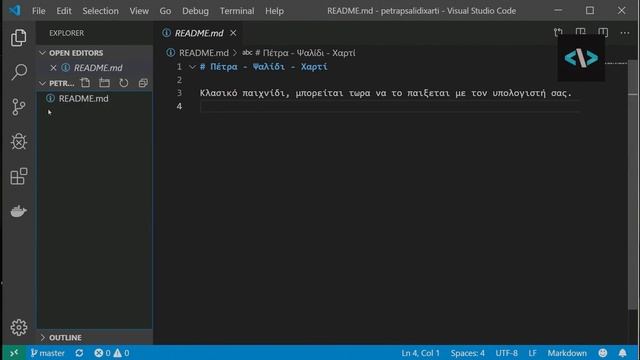Open the editor More Actions menu
The width and height of the screenshot is (640, 360).
(625, 33)
